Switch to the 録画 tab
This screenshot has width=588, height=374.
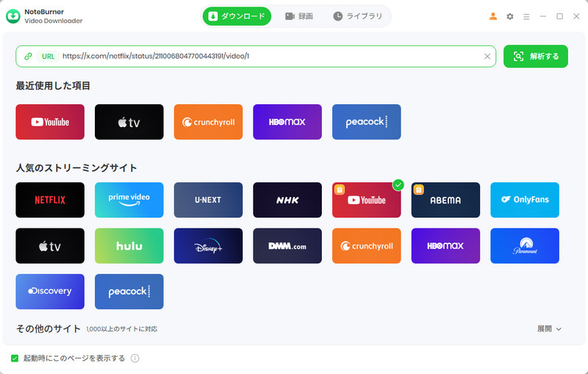(x=299, y=16)
